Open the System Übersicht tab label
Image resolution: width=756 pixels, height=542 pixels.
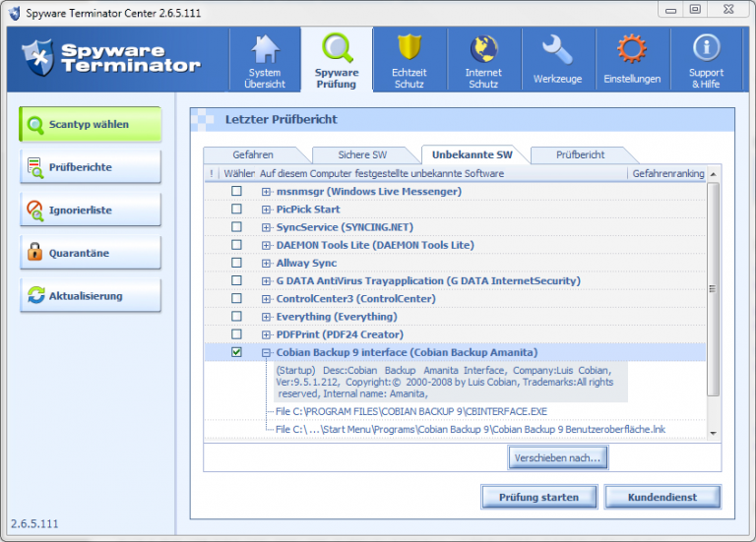point(265,78)
